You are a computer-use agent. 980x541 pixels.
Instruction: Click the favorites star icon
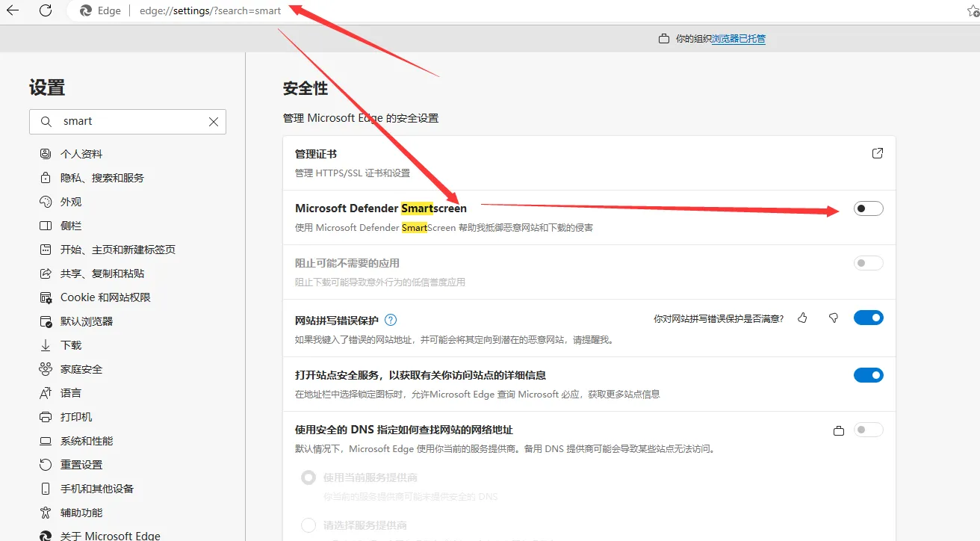click(973, 11)
